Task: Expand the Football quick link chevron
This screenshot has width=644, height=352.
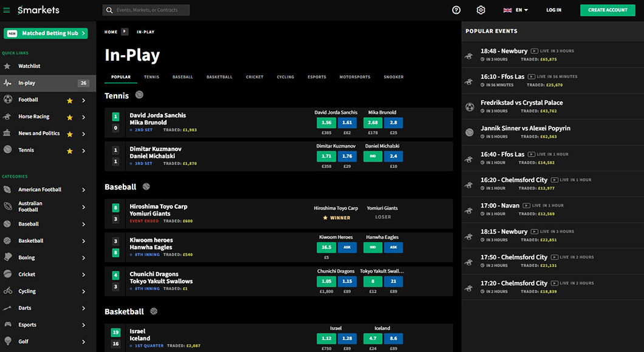Action: point(84,101)
